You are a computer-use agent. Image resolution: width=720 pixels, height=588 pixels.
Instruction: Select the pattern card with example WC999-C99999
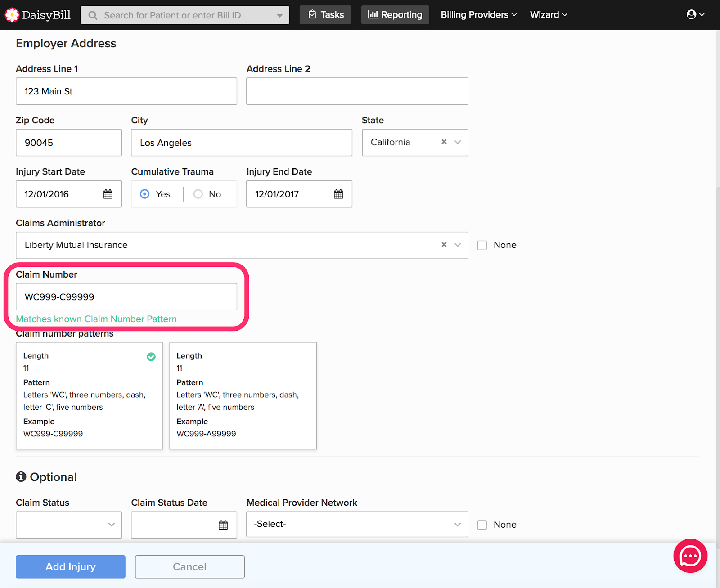pyautogui.click(x=90, y=395)
